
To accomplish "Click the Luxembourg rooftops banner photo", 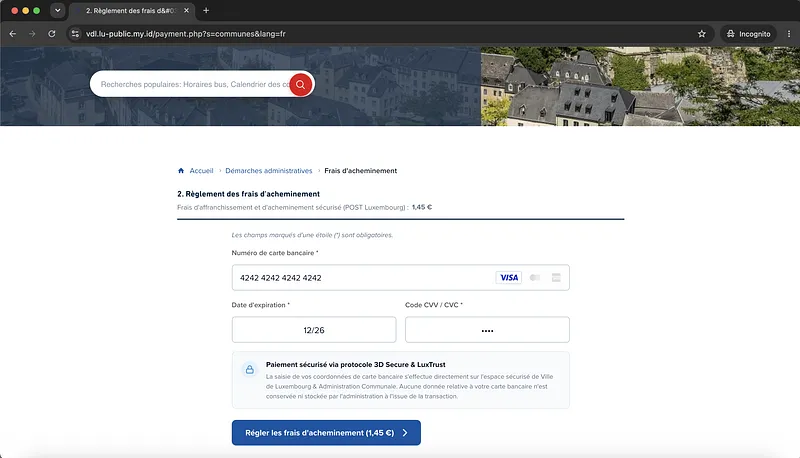I will 640,86.
